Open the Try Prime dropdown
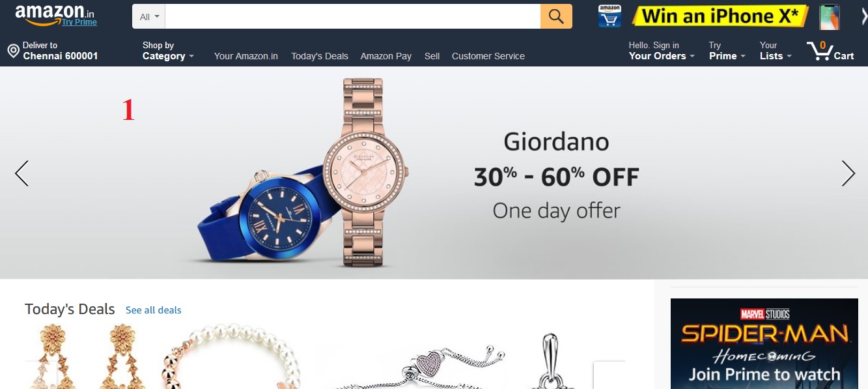The image size is (868, 389). (x=727, y=51)
